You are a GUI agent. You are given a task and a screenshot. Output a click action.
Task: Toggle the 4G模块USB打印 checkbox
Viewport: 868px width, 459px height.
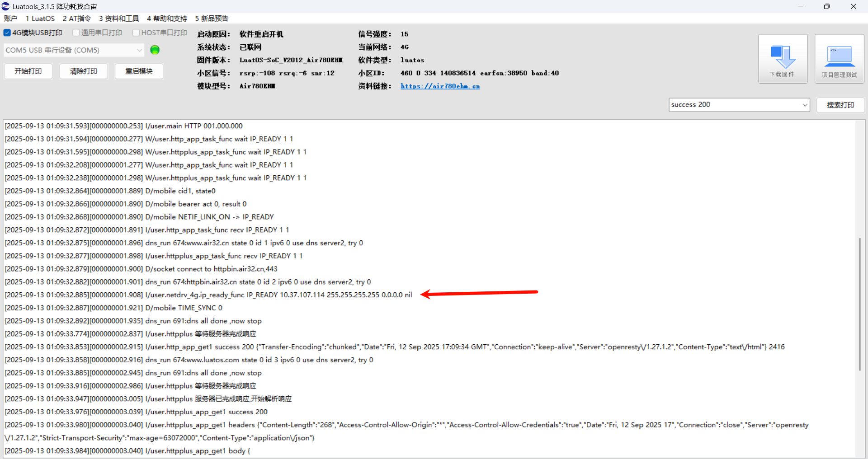(7, 33)
